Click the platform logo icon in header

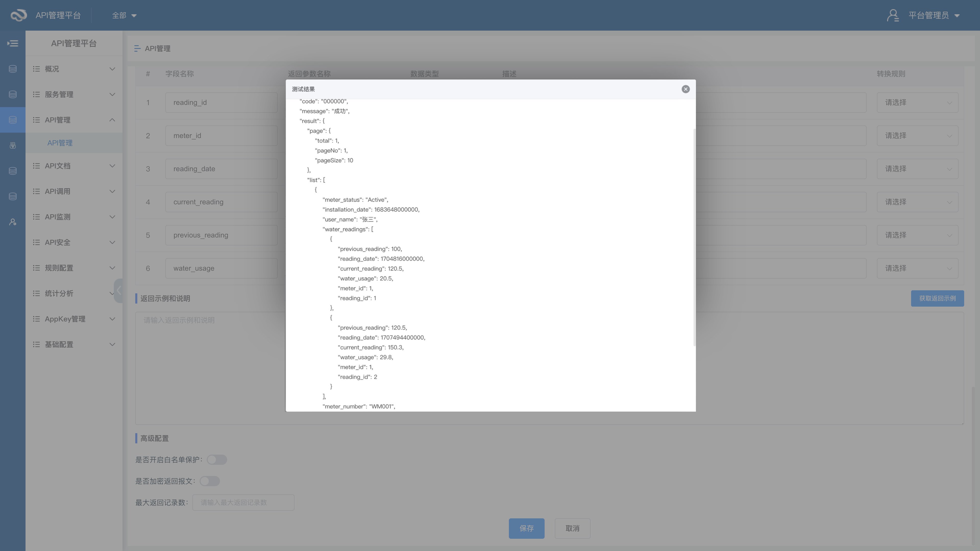click(x=18, y=15)
